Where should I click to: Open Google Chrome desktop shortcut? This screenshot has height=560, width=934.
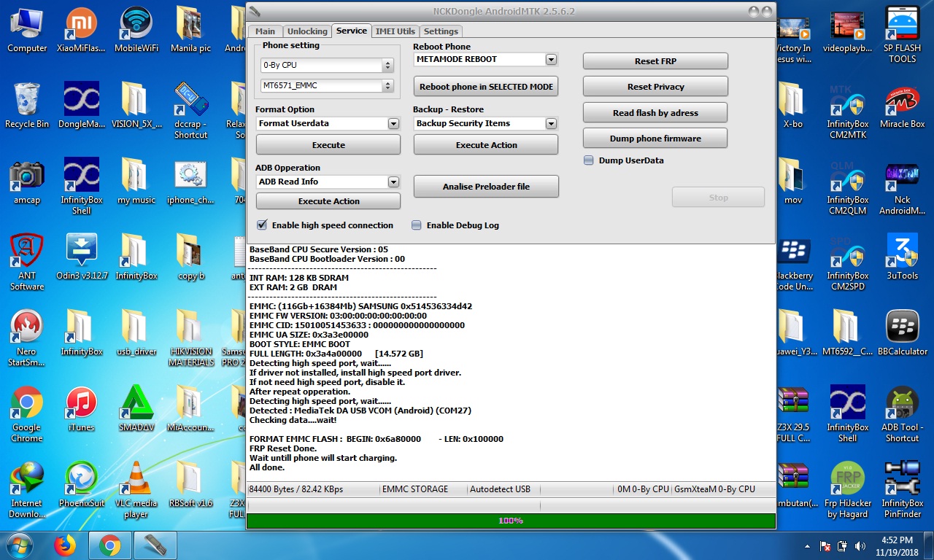27,415
